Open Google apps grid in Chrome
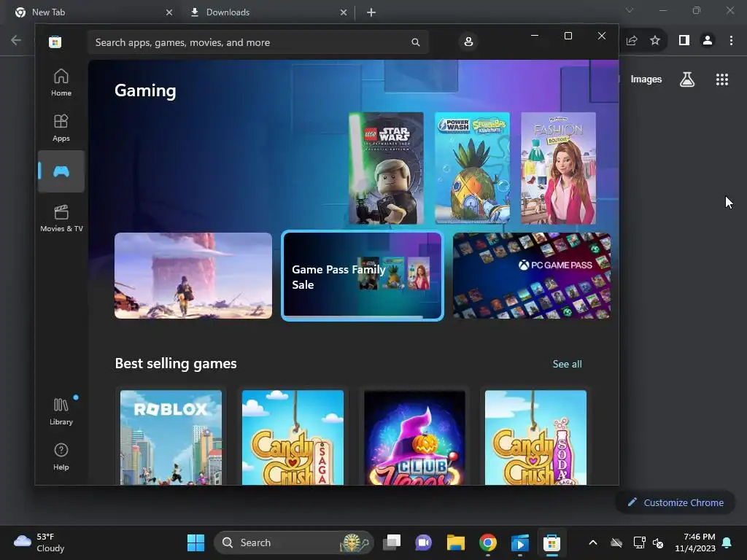 coord(722,79)
